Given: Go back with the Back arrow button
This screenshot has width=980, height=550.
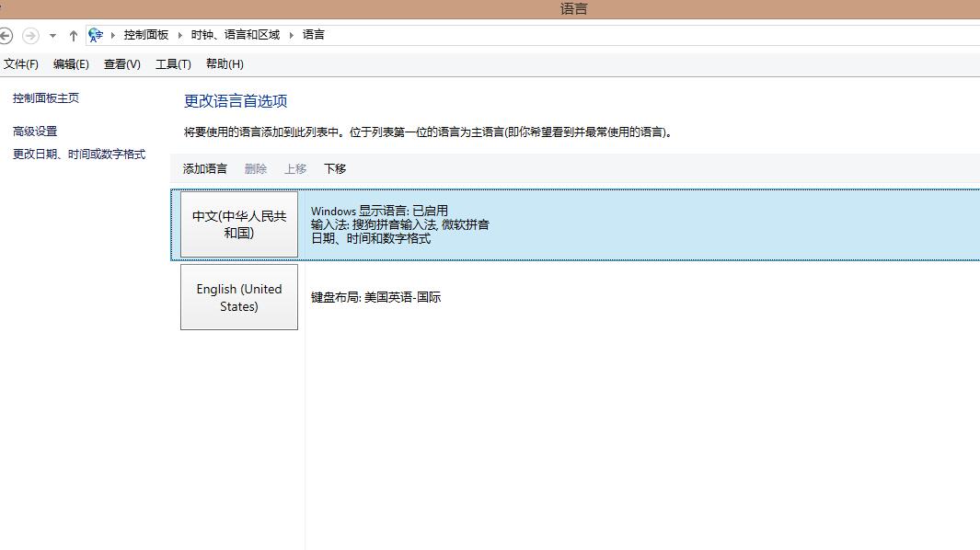Looking at the screenshot, I should tap(5, 36).
